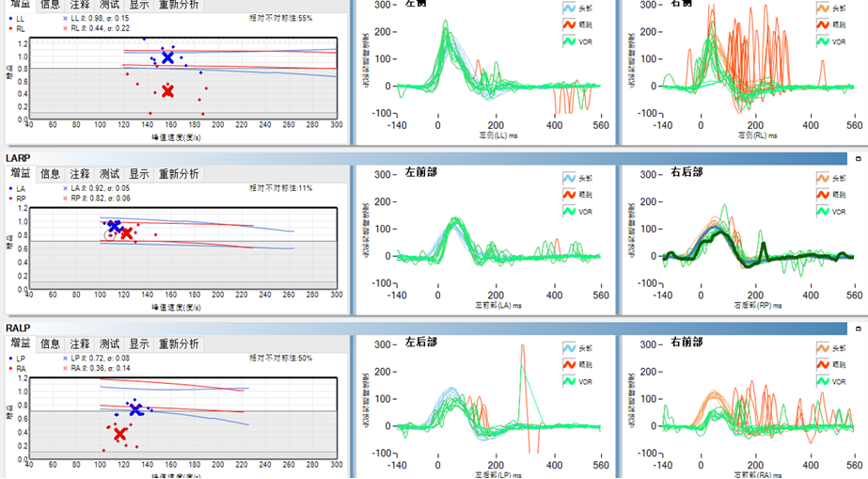The height and width of the screenshot is (479, 868).
Task: Select the blue LA mean X marker
Action: (114, 226)
